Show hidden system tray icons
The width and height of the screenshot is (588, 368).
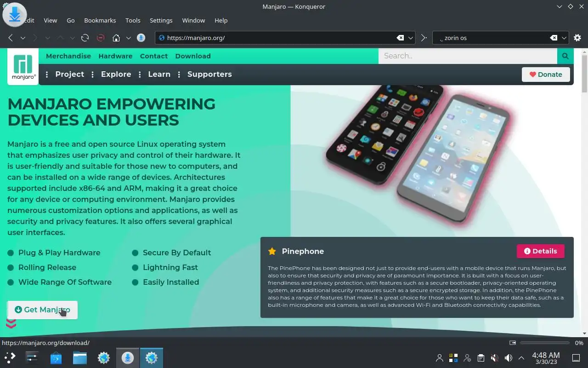521,358
